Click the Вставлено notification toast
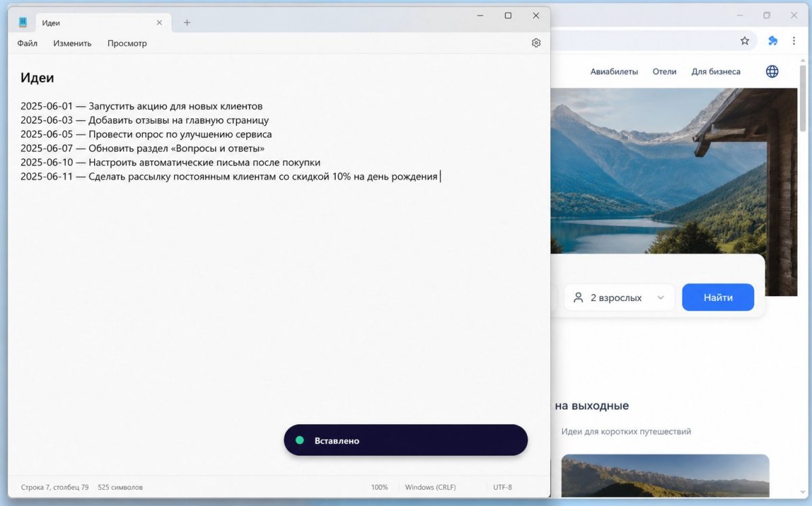Viewport: 812px width, 506px height. (406, 440)
